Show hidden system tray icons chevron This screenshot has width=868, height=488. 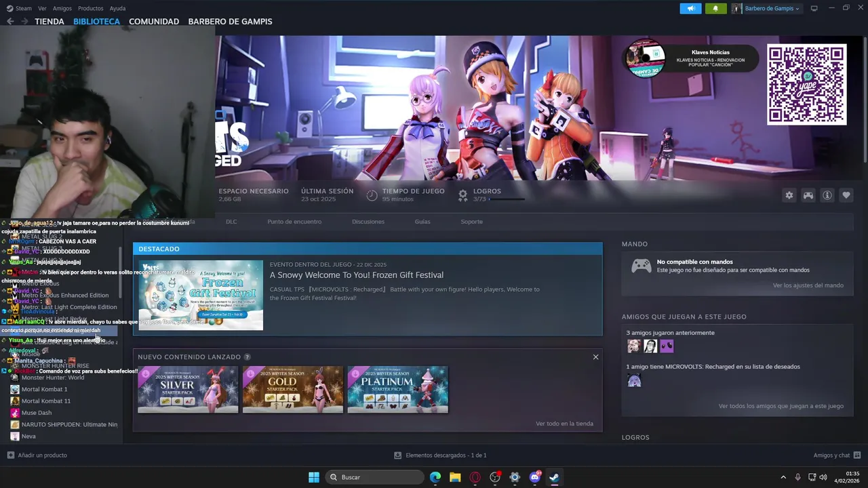click(x=783, y=477)
